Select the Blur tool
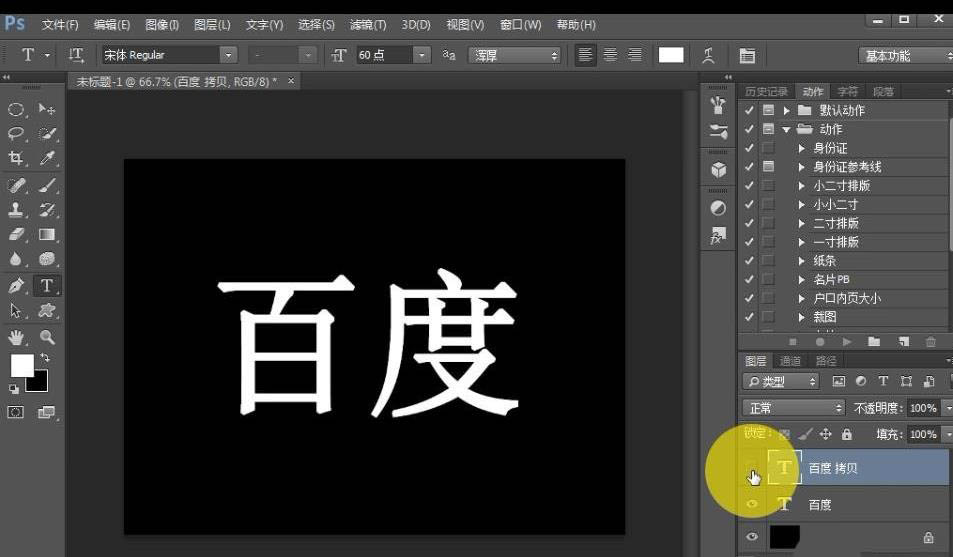The height and width of the screenshot is (557, 953). (x=16, y=259)
